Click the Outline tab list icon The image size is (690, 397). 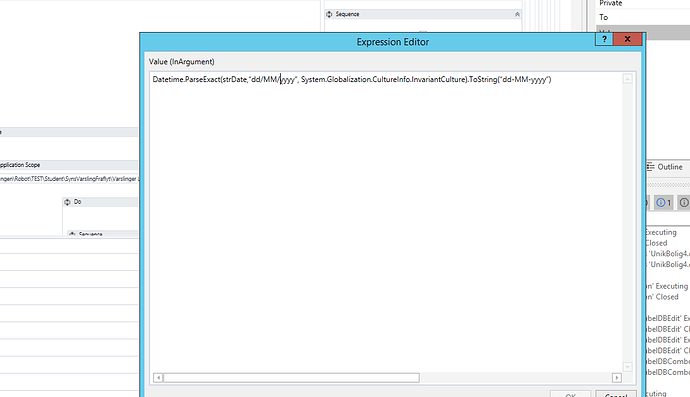coord(650,167)
